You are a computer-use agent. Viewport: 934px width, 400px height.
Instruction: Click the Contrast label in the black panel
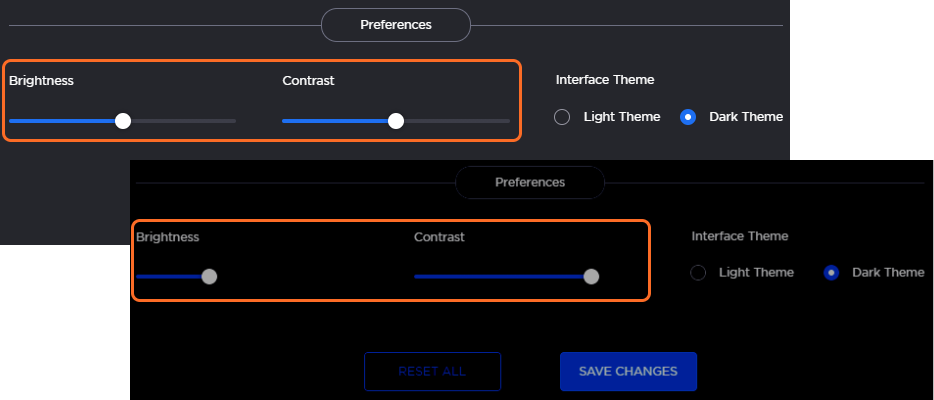coord(439,237)
